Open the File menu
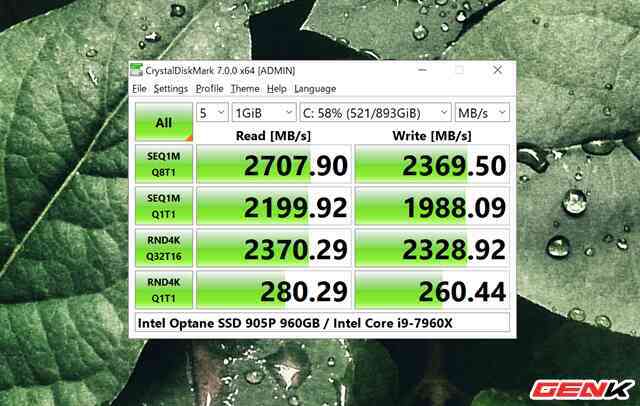The width and height of the screenshot is (640, 406). (x=139, y=89)
